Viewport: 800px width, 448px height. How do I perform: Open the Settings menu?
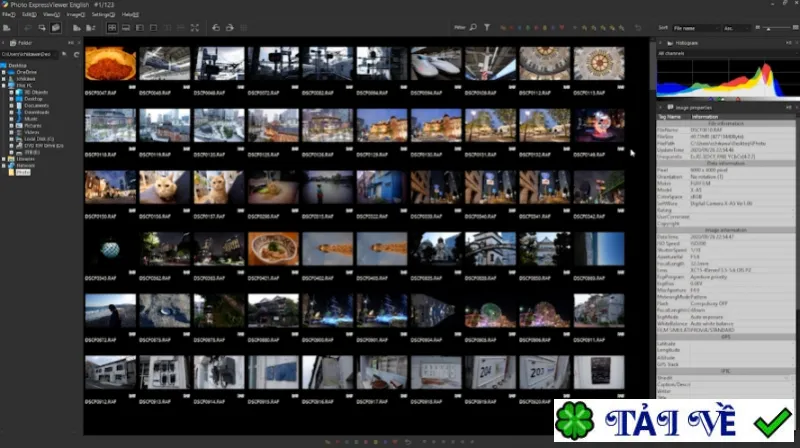(103, 15)
